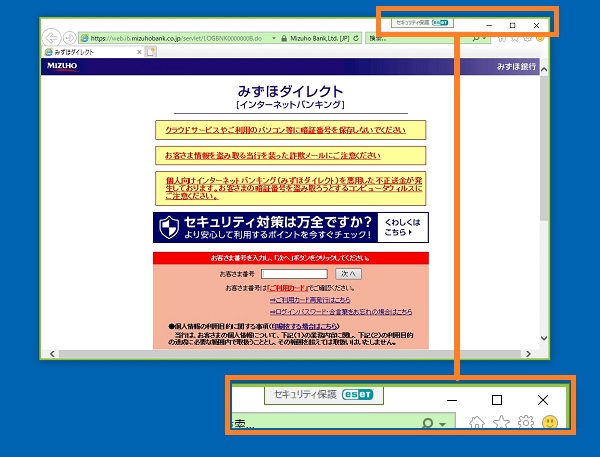Focus the お客さま番号 input field
Screen dimensions: 600x457
[x=294, y=274]
